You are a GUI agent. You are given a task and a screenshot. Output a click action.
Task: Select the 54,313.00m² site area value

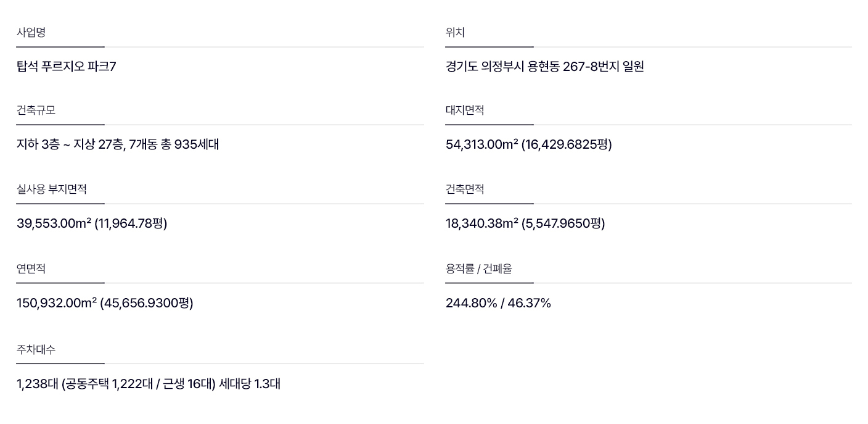point(481,144)
